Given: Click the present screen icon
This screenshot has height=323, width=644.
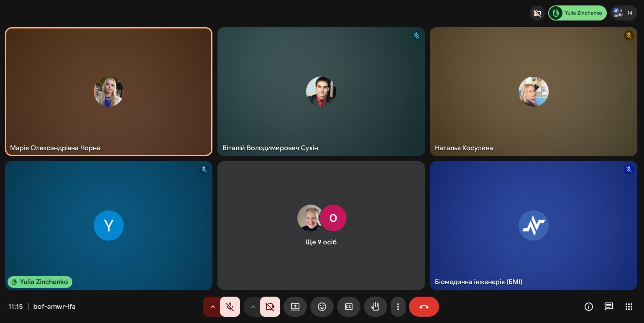Looking at the screenshot, I should (x=295, y=307).
